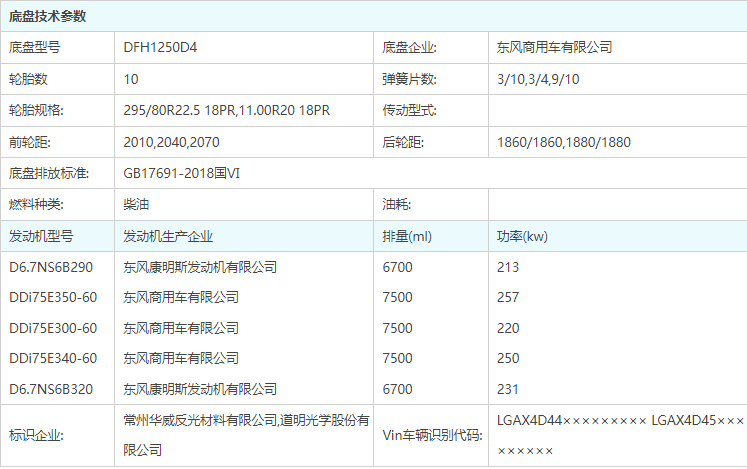Click the 排量(ml) column header
This screenshot has height=469, width=747.
407,236
